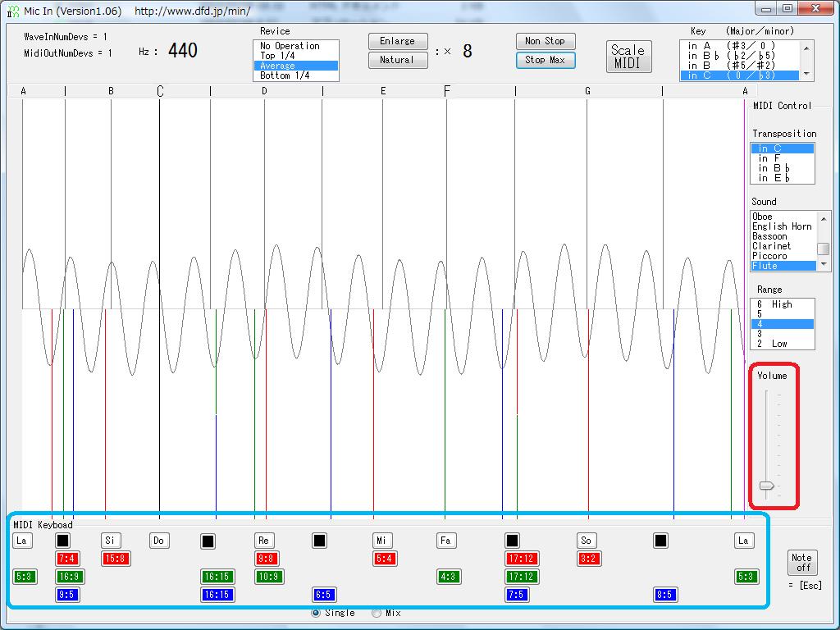The image size is (840, 630).
Task: Select Average in the Revice list
Action: point(295,66)
